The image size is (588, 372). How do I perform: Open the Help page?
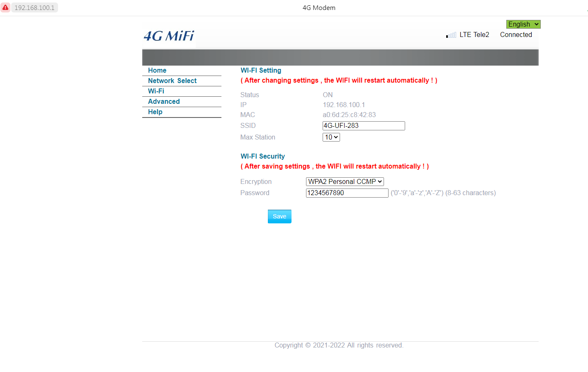coord(155,112)
